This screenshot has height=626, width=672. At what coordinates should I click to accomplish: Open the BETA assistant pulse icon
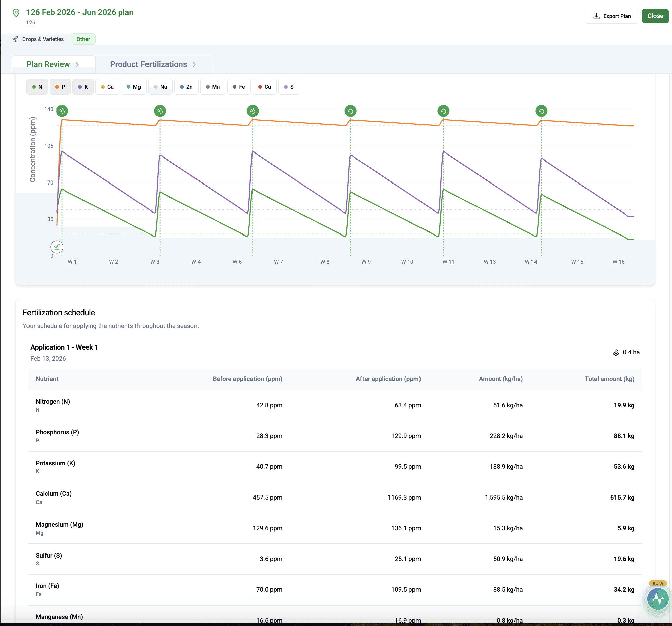pyautogui.click(x=657, y=598)
